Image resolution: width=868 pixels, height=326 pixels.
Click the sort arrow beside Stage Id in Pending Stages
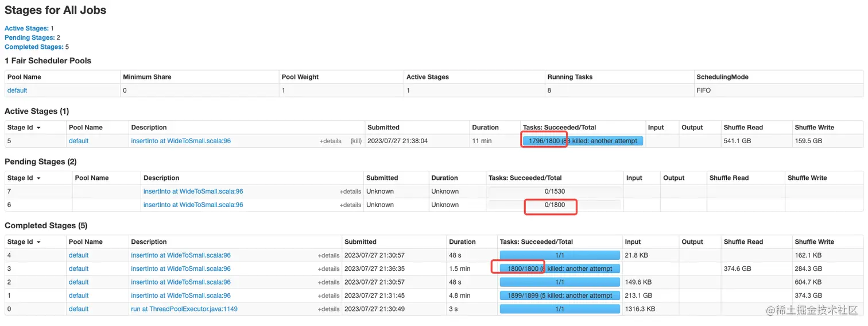click(x=38, y=178)
